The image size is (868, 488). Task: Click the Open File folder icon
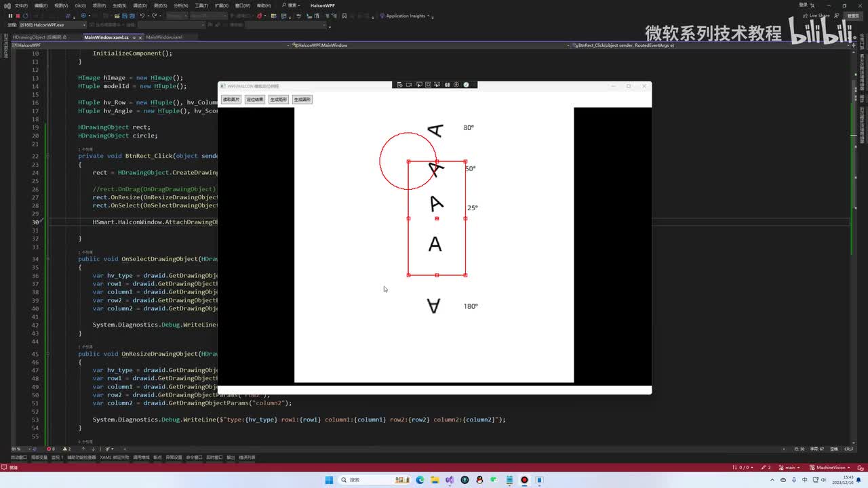117,16
